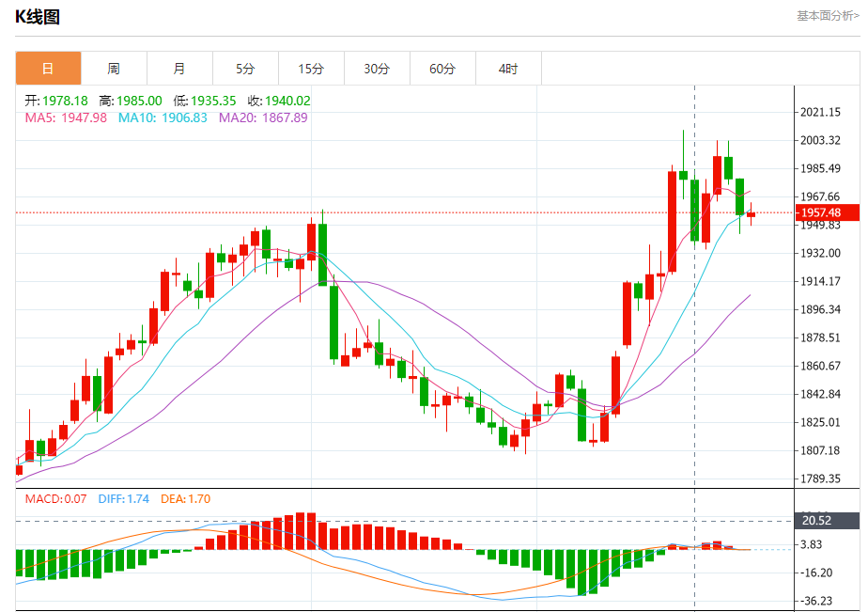Click the MA10: 1906.83 label
The height and width of the screenshot is (612, 868).
click(x=163, y=118)
